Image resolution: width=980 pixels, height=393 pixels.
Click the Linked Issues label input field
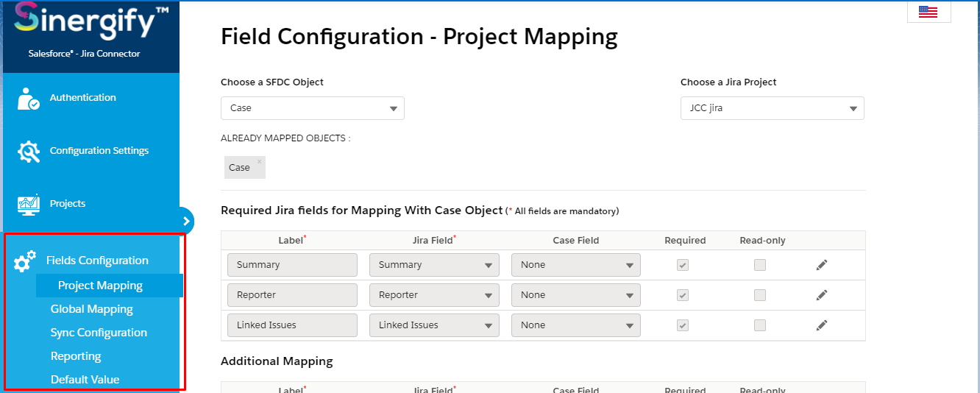292,325
